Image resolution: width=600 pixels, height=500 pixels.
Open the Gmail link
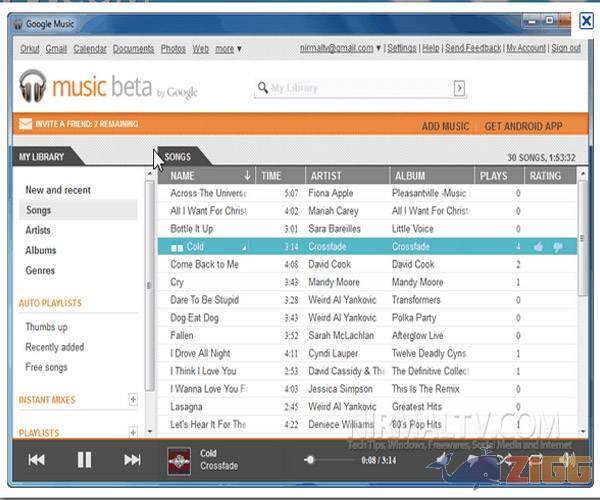coord(56,49)
